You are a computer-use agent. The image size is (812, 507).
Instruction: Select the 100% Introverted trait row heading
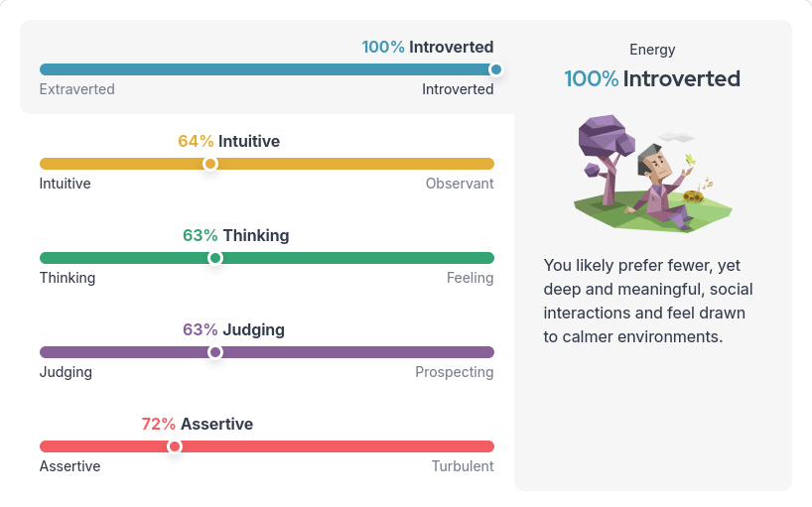[427, 47]
